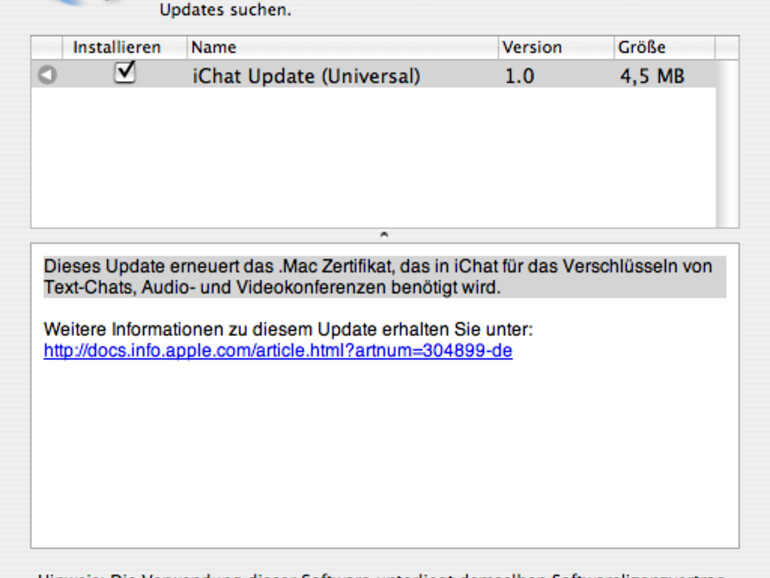Uncheck the iChat Update install checkbox

(124, 73)
